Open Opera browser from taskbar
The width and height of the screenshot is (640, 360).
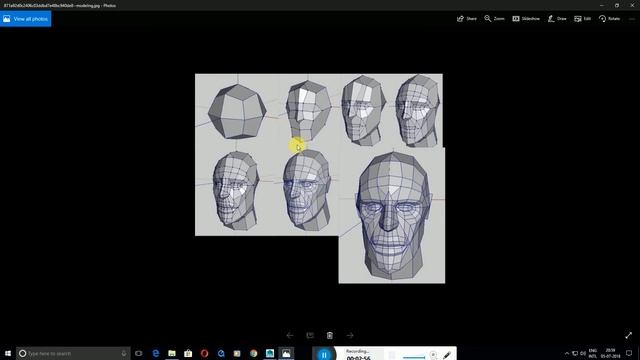coord(204,353)
